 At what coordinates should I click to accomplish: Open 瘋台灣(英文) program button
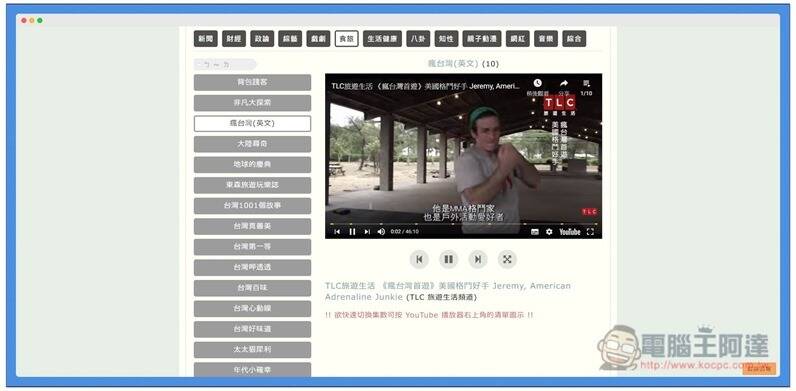coord(252,123)
